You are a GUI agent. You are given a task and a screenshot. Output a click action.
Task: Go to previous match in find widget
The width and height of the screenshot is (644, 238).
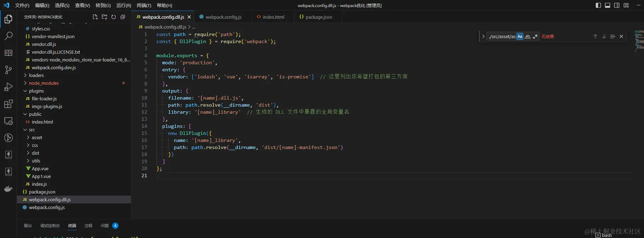[595, 36]
